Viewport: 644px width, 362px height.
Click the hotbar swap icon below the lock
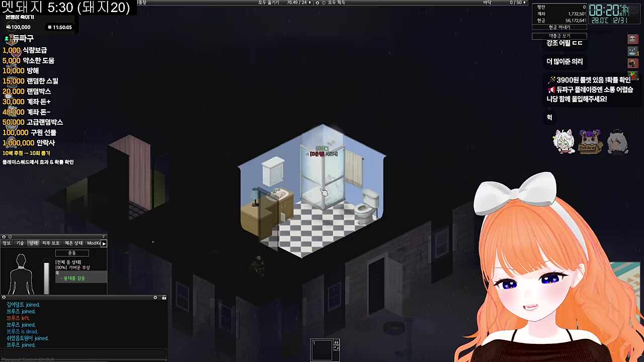coord(337,348)
